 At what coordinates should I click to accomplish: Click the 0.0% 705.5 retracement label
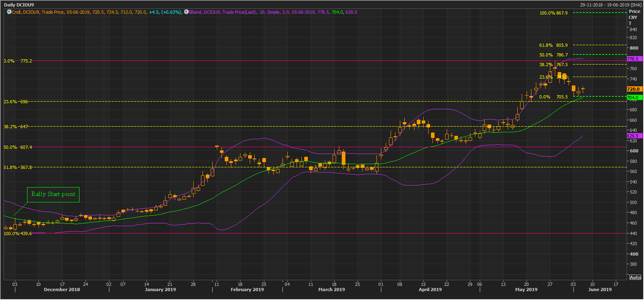[x=554, y=97]
